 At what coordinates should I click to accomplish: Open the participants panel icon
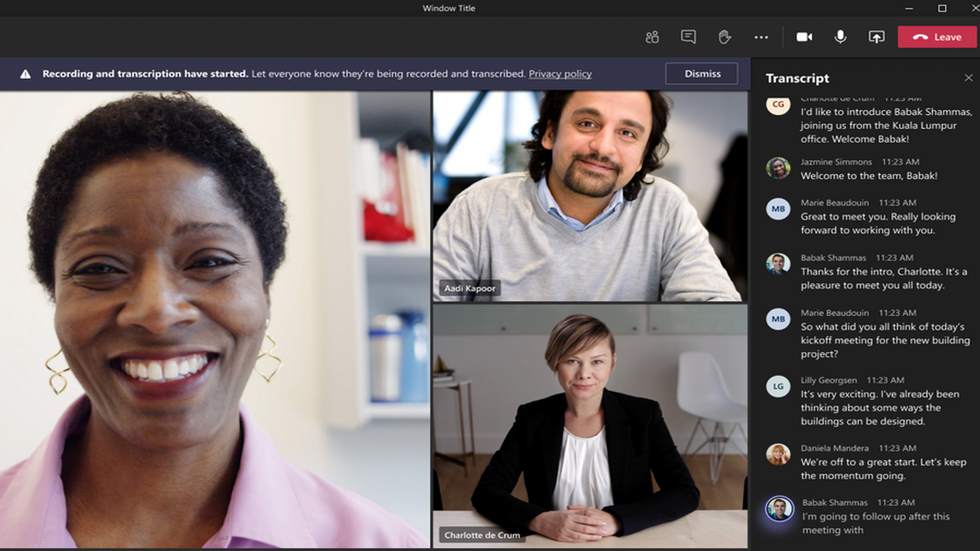(652, 37)
